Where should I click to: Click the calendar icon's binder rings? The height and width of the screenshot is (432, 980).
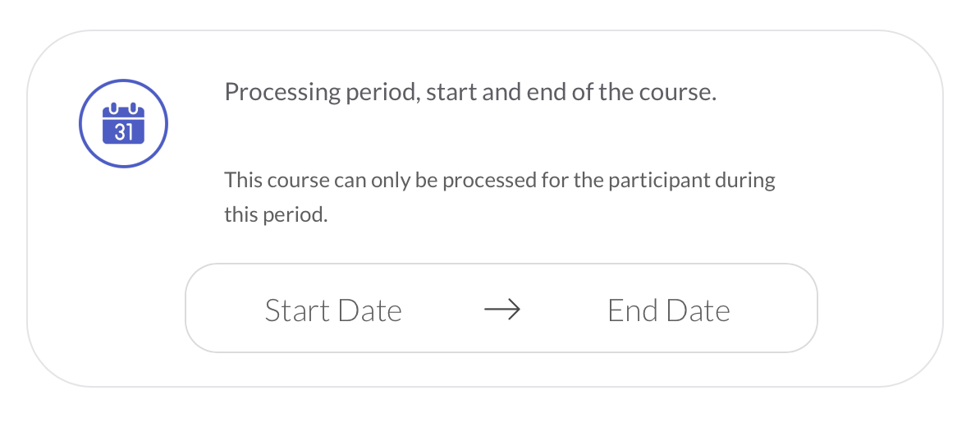click(x=123, y=107)
